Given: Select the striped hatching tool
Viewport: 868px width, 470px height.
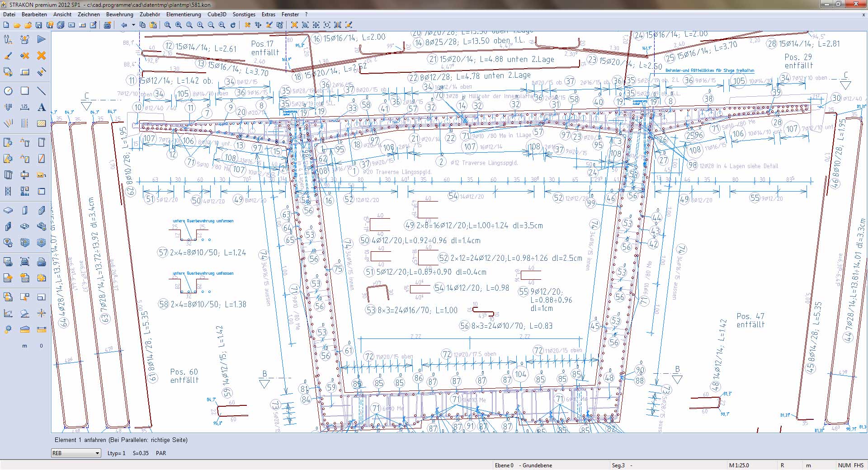Looking at the screenshot, I should tap(42, 123).
